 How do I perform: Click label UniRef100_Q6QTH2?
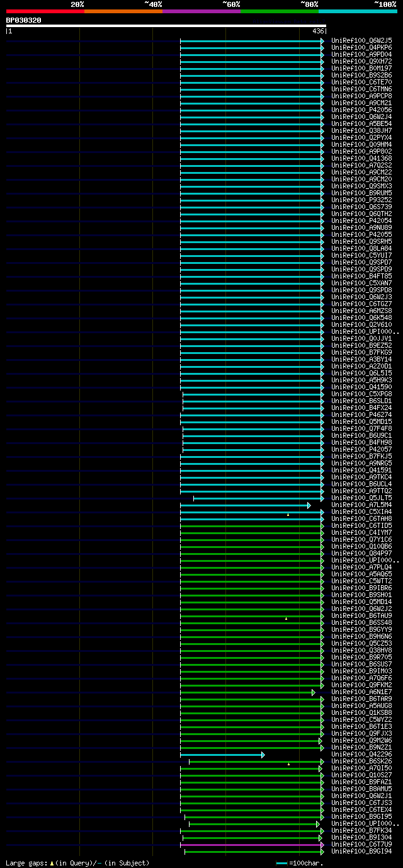point(361,214)
